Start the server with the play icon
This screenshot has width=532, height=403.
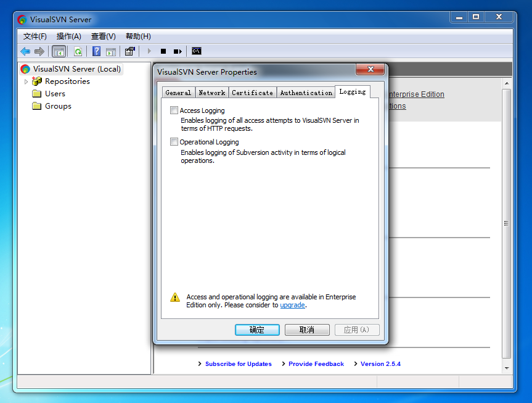[x=149, y=51]
